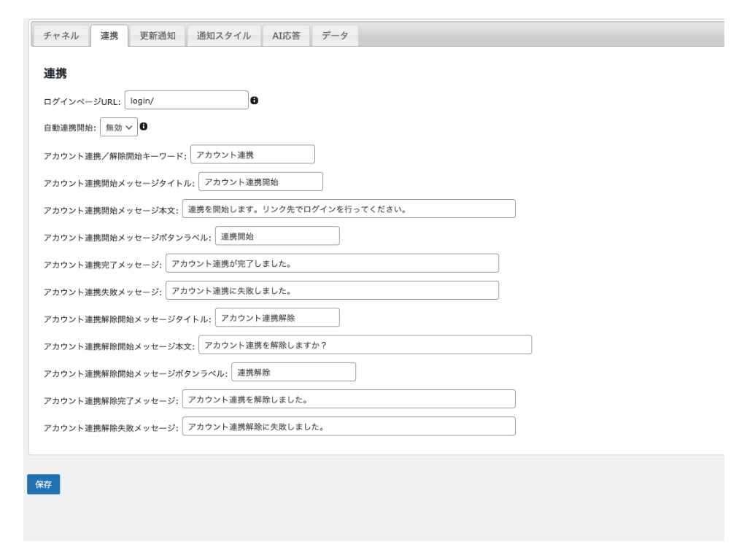Select the 連携 tab
The height and width of the screenshot is (560, 747).
[109, 36]
